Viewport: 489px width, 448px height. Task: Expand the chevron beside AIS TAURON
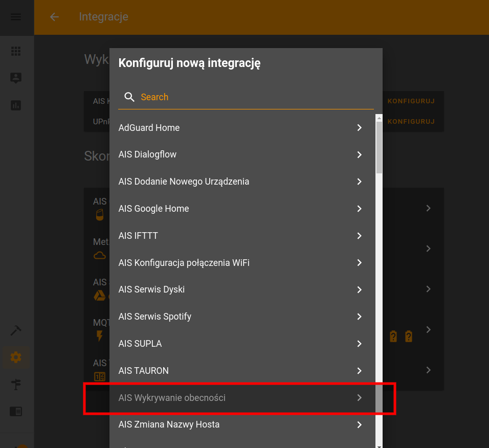coord(359,371)
